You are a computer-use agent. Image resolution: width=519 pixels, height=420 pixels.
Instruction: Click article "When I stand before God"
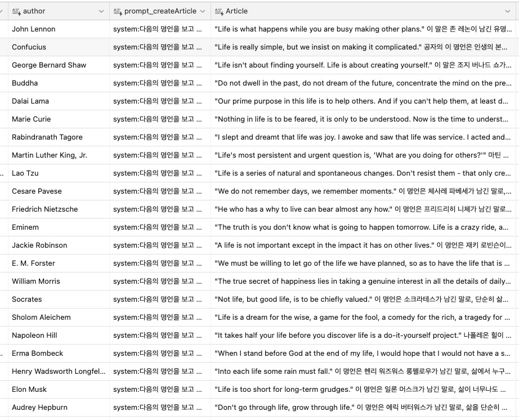(x=364, y=354)
